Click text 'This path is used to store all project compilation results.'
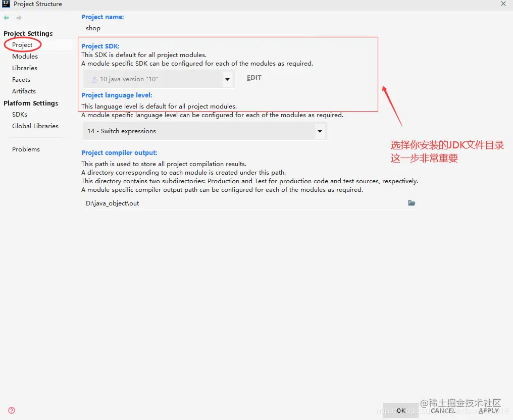 coord(164,164)
